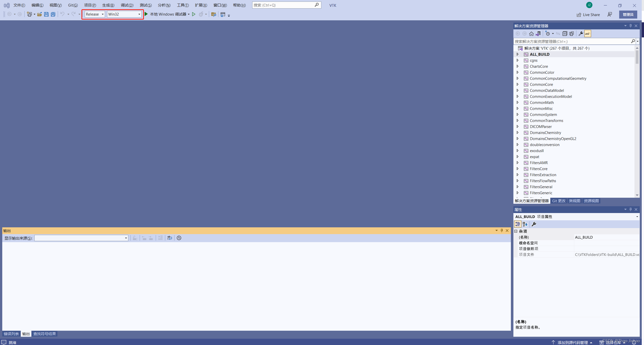Click categorized view icon in Properties
644x345 pixels.
click(x=518, y=224)
